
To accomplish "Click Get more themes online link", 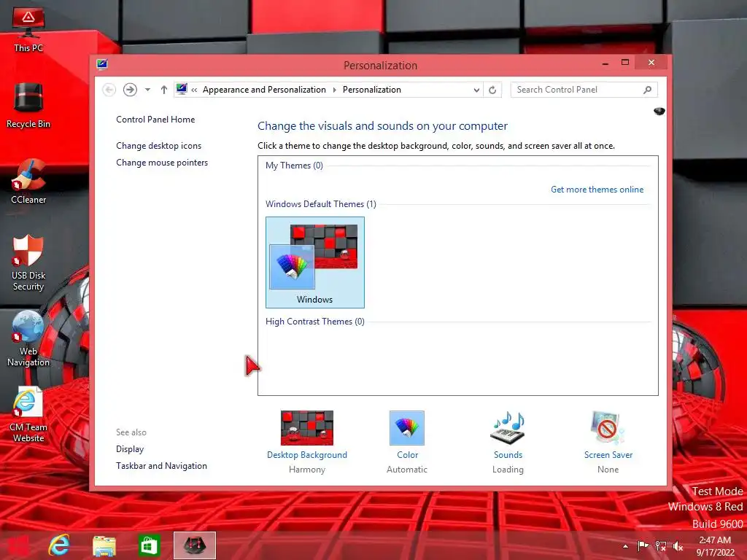I will [x=597, y=190].
